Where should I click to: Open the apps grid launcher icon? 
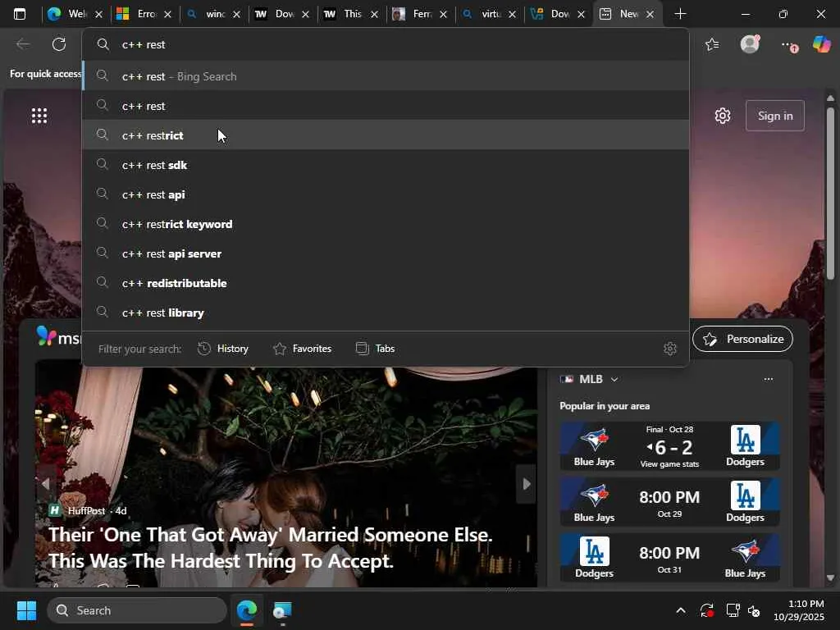[x=39, y=116]
